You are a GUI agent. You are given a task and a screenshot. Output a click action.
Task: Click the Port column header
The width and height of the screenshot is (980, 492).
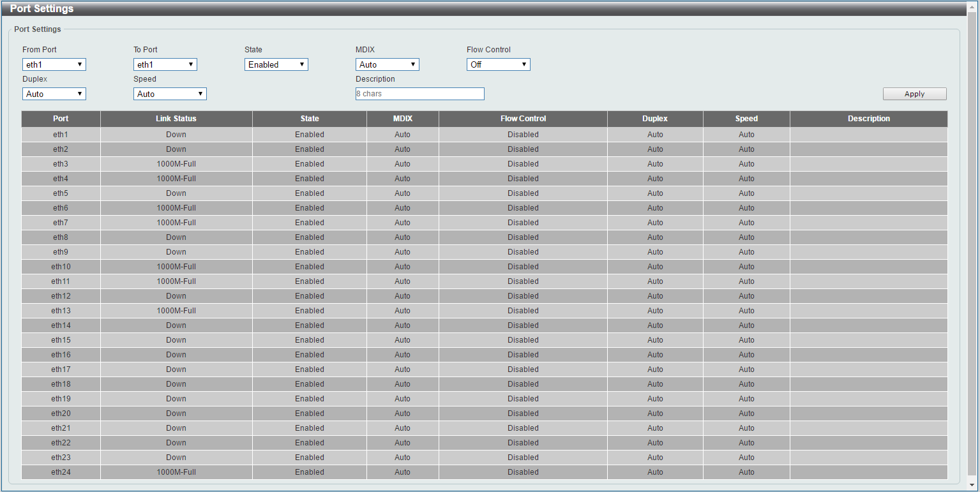(x=61, y=119)
